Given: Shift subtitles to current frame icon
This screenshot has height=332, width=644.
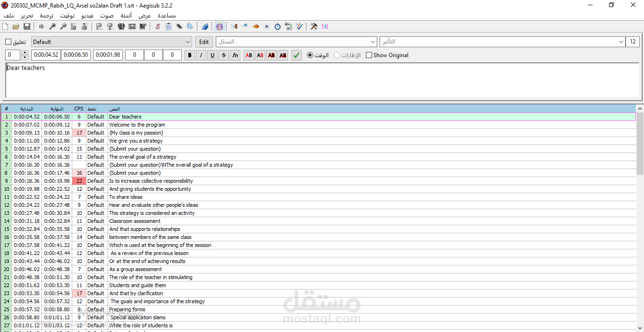Looking at the screenshot, I should (143, 26).
